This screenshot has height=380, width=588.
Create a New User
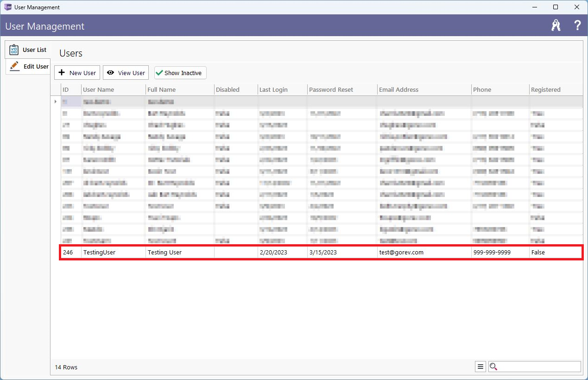click(77, 73)
